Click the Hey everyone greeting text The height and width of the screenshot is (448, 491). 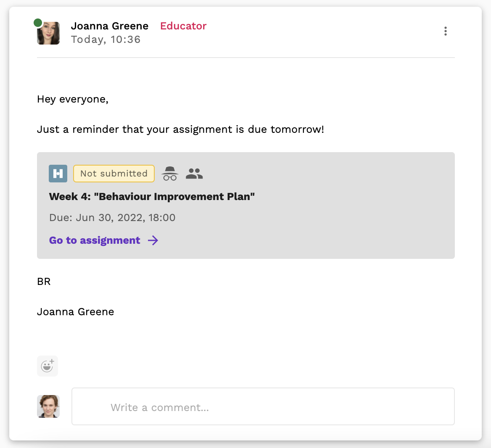[x=73, y=99]
